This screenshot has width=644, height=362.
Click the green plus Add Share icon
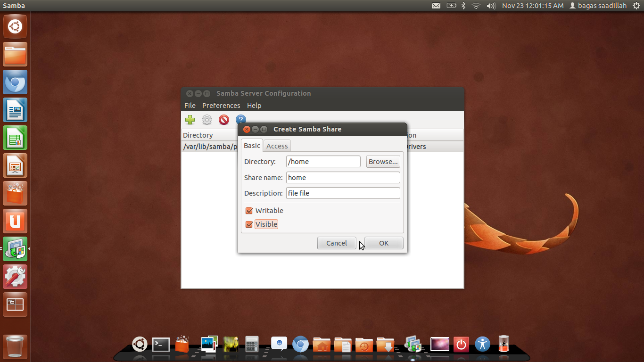(x=190, y=120)
